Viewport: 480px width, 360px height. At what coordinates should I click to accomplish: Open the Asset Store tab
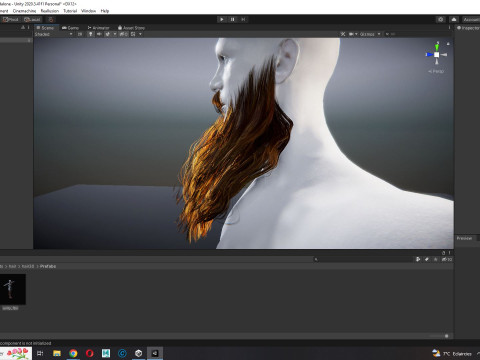(131, 28)
